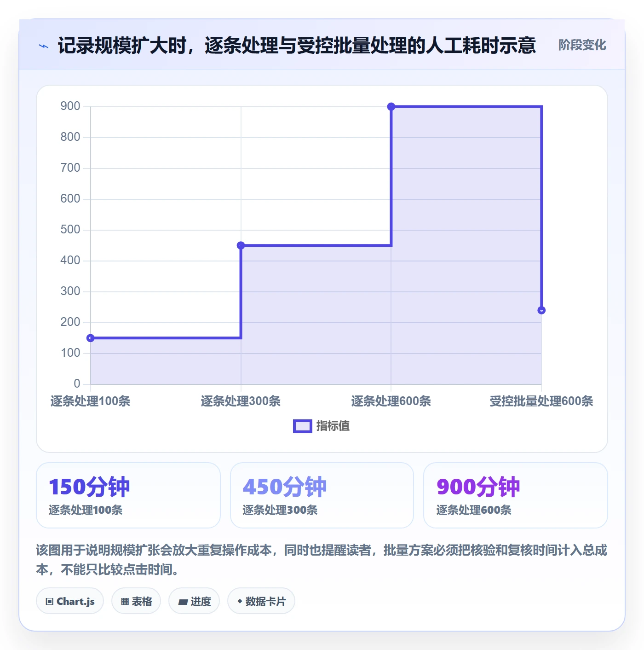Click the 150分钟 stat value

(x=89, y=487)
